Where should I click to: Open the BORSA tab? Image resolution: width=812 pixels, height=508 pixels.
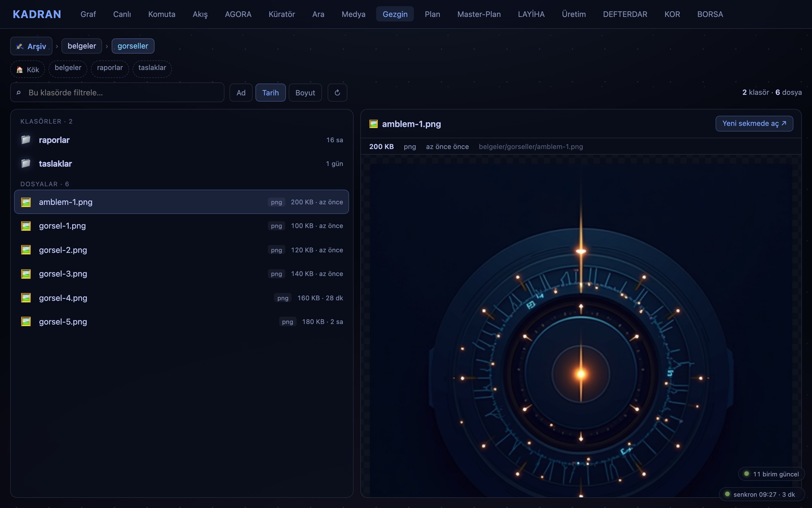(x=710, y=14)
